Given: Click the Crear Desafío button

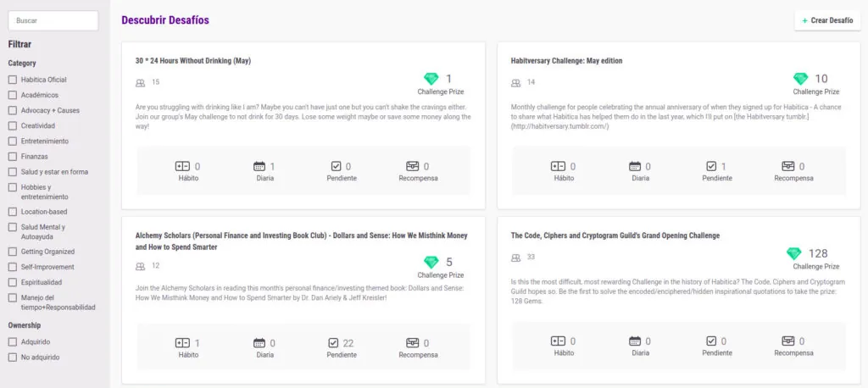Looking at the screenshot, I should click(x=826, y=20).
